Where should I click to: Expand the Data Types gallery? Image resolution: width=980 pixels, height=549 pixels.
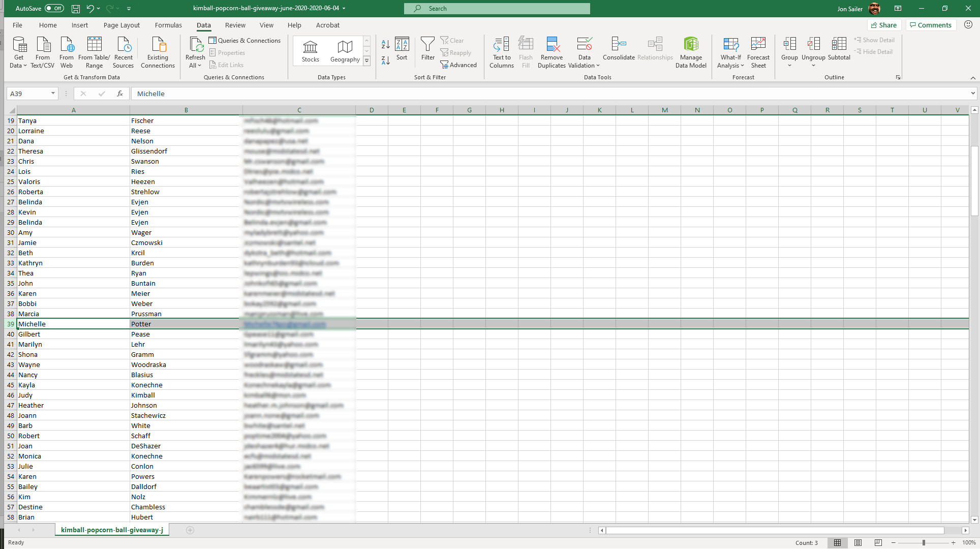click(366, 61)
